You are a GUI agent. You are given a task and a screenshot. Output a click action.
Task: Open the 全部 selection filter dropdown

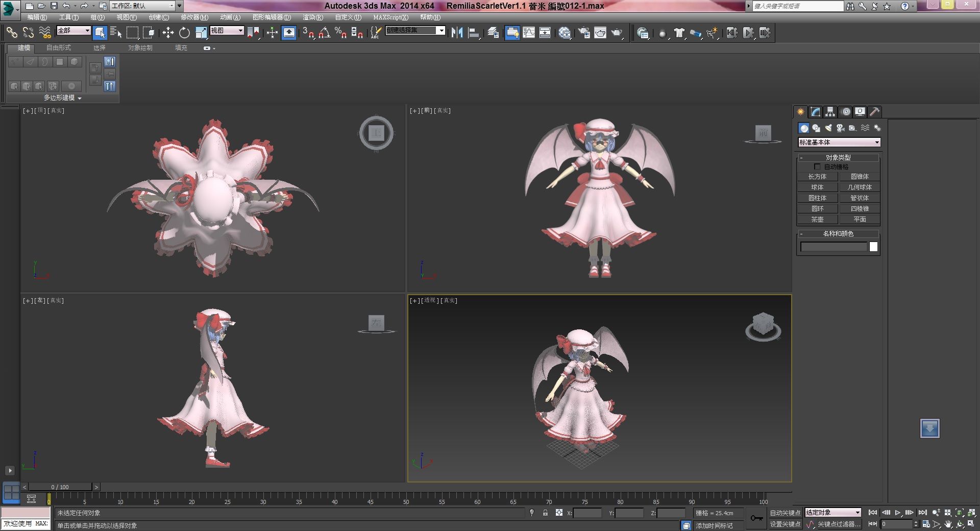(x=73, y=31)
